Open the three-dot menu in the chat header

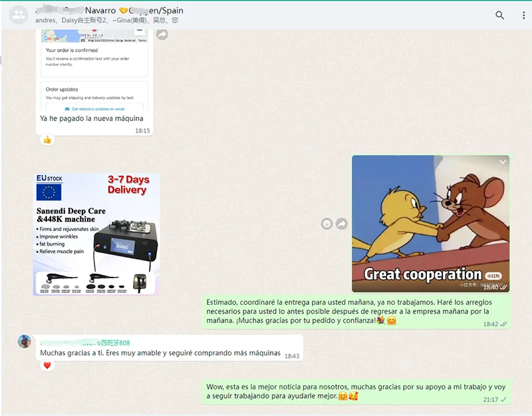[x=524, y=15]
